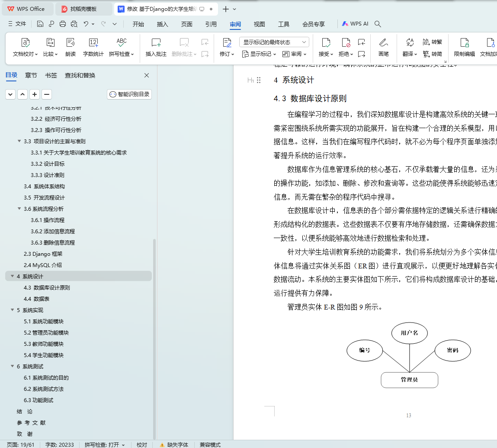Run 拼写检查 spell check
The width and height of the screenshot is (497, 448).
click(x=122, y=47)
